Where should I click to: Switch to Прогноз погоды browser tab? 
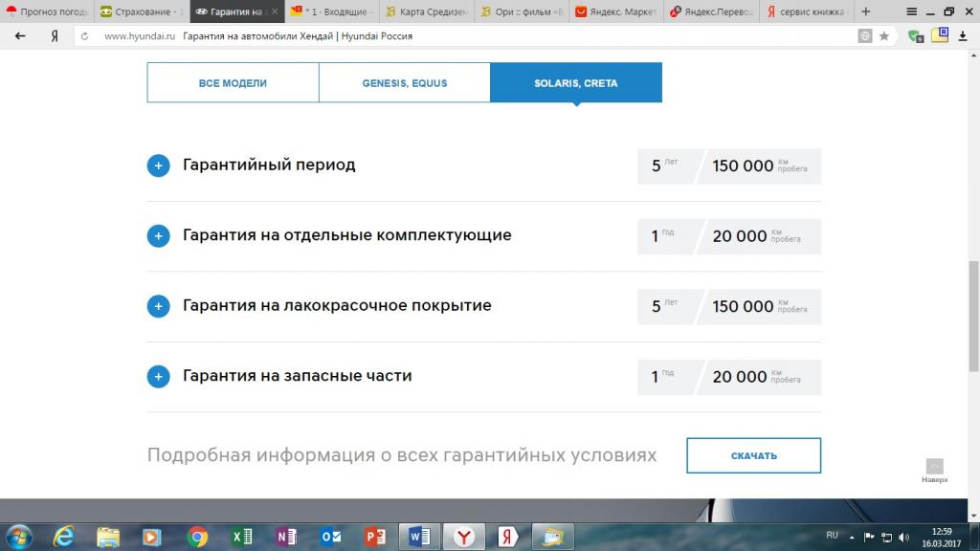[48, 11]
